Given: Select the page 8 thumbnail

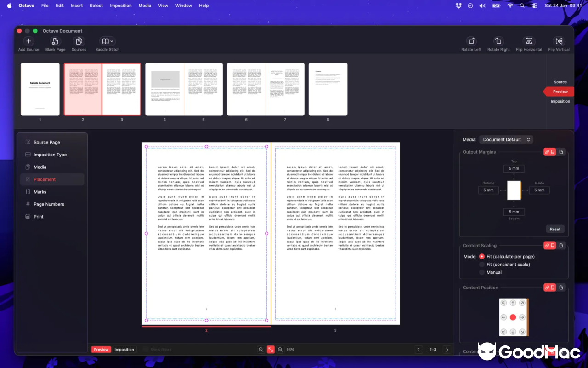Looking at the screenshot, I should (x=328, y=89).
